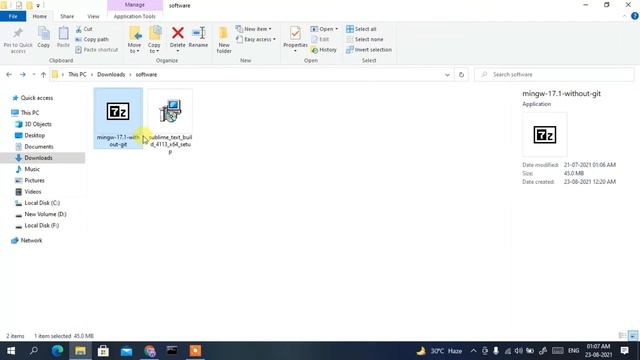The image size is (640, 360).
Task: Go up one folder level
Action: [43, 75]
